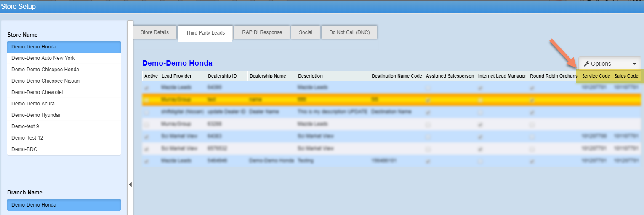Select the highlighted orange lead row

[x=295, y=100]
